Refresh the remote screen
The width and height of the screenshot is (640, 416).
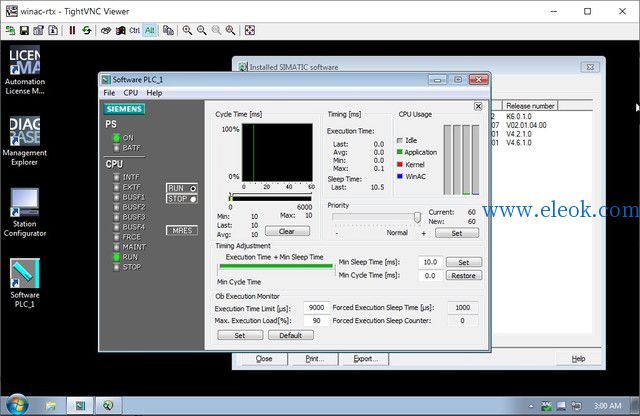87,30
